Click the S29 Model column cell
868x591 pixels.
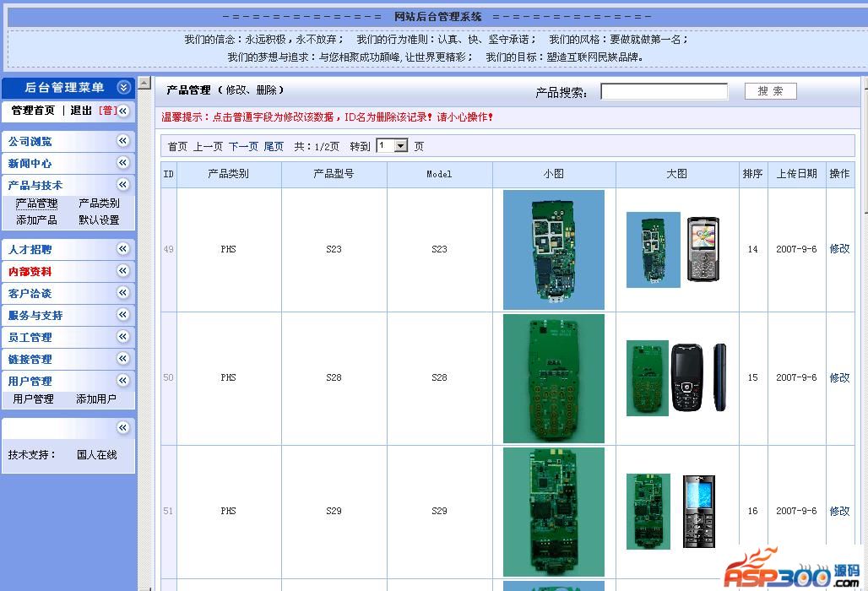(x=440, y=512)
